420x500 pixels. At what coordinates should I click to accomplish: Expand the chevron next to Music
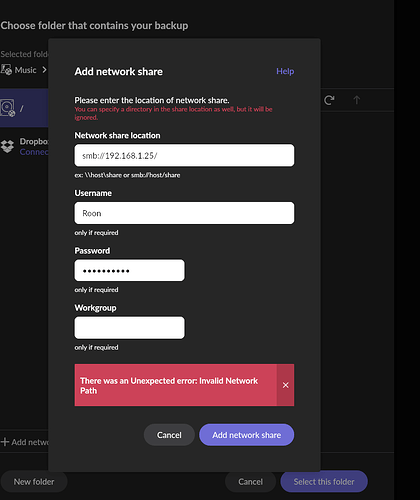point(44,70)
